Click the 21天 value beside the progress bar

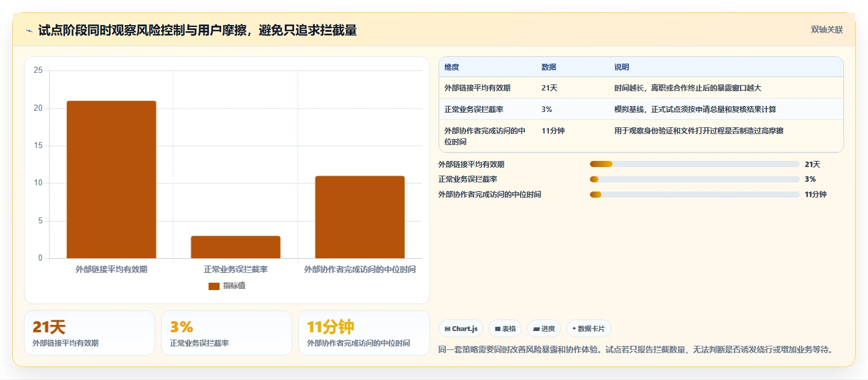point(812,164)
